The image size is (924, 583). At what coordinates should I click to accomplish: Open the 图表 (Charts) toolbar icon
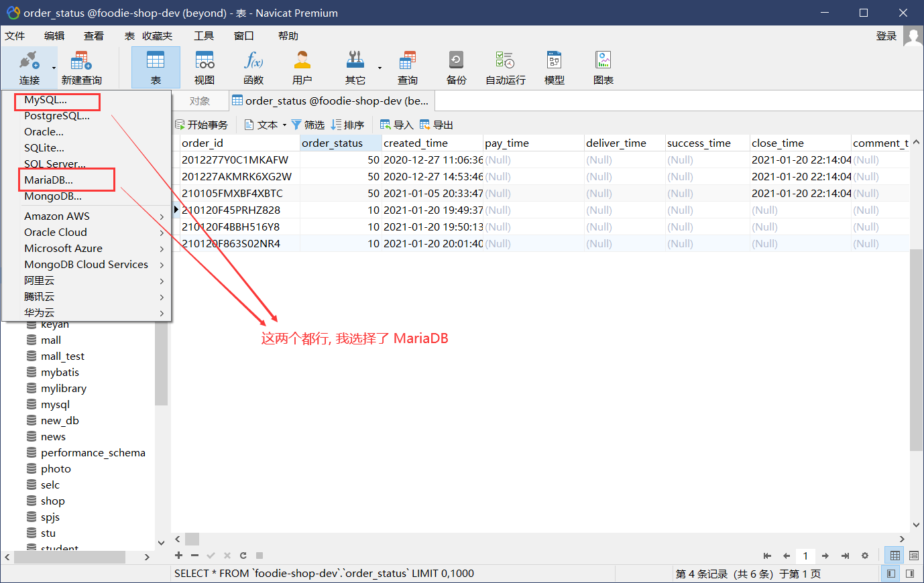(x=603, y=67)
